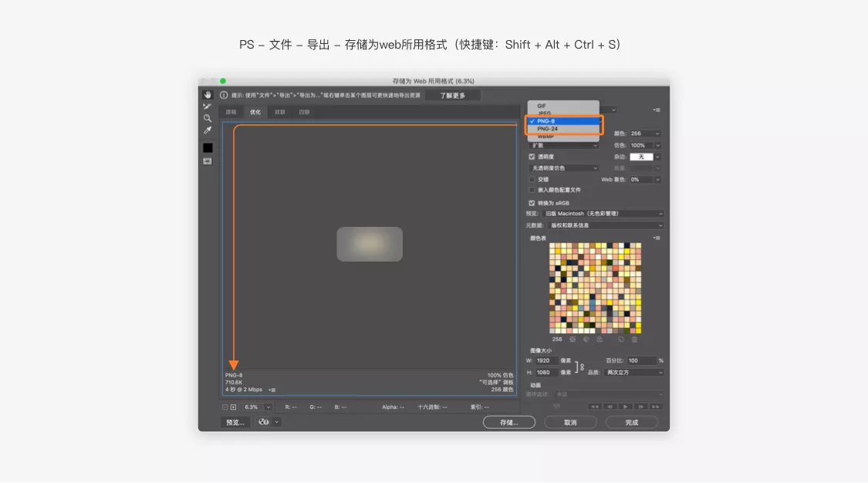Click the black eyedropper color swatch
The height and width of the screenshot is (483, 868).
click(207, 147)
